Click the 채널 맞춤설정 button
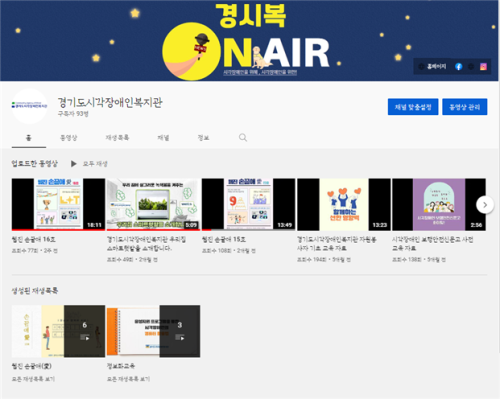 413,107
